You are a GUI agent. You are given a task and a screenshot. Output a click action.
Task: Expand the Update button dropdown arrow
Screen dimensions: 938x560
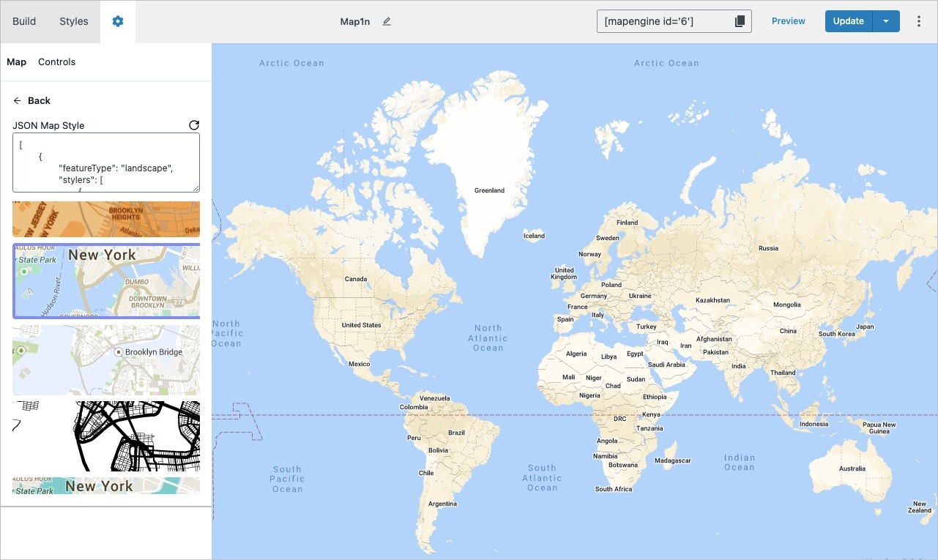pos(885,21)
